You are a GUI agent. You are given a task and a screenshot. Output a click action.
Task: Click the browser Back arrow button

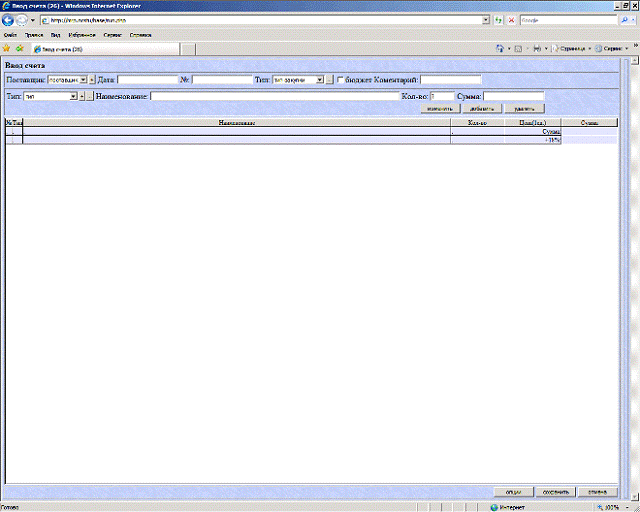9,20
